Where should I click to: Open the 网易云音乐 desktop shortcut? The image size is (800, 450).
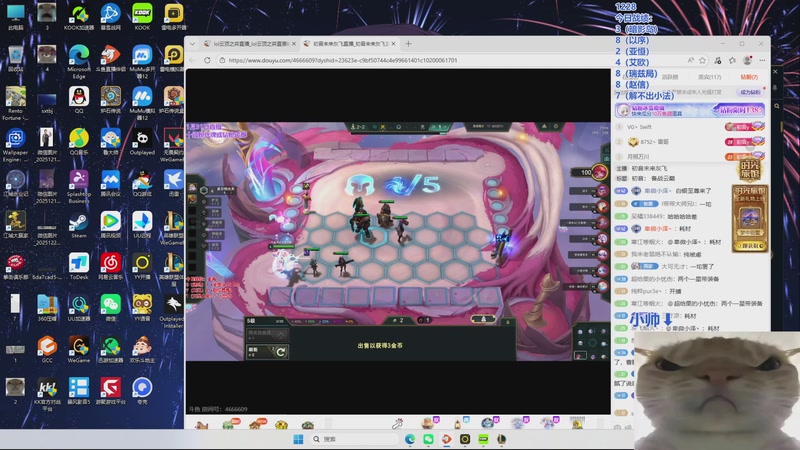[x=110, y=266]
